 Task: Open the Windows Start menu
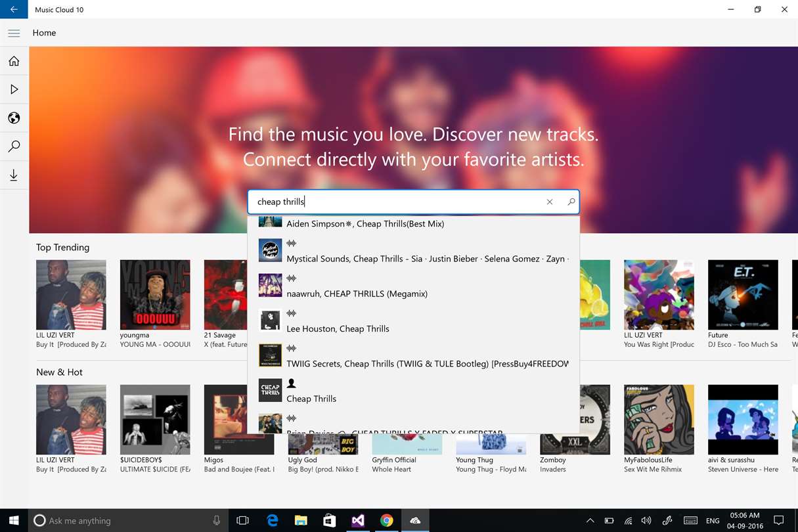click(14, 520)
